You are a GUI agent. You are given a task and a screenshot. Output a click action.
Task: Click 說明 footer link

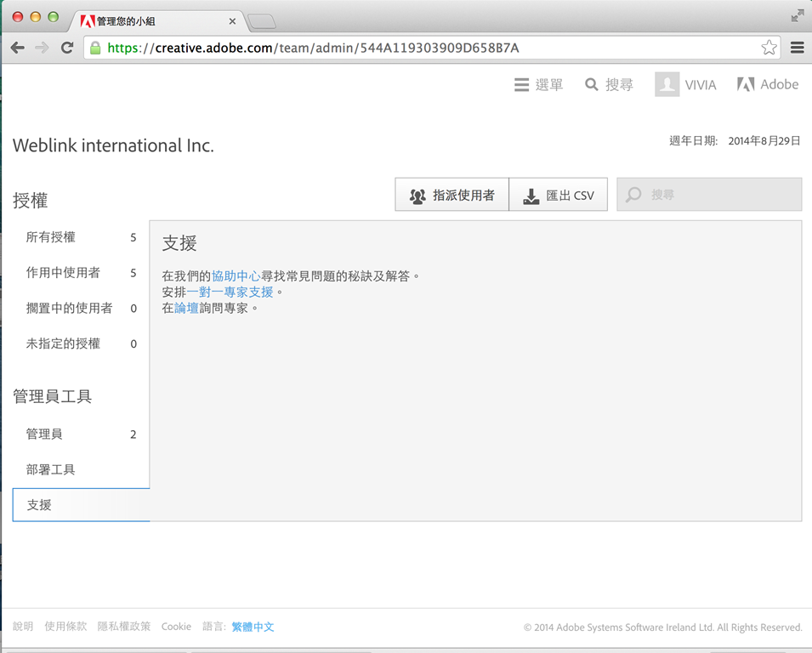[x=23, y=627]
